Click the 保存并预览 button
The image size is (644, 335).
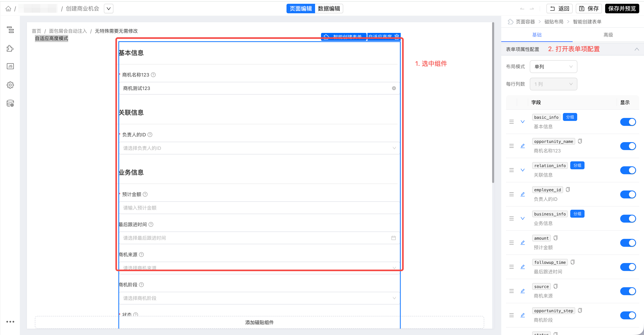[x=622, y=9]
